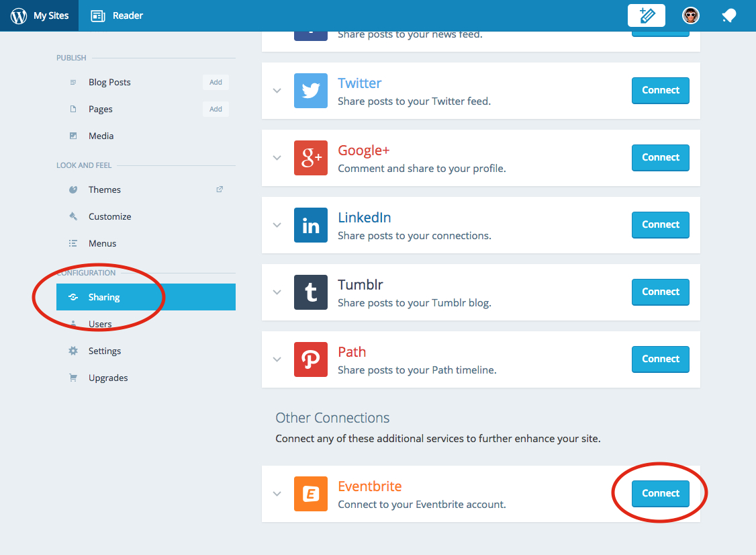Click the Tumblr logo icon
The image size is (756, 555).
click(x=310, y=292)
